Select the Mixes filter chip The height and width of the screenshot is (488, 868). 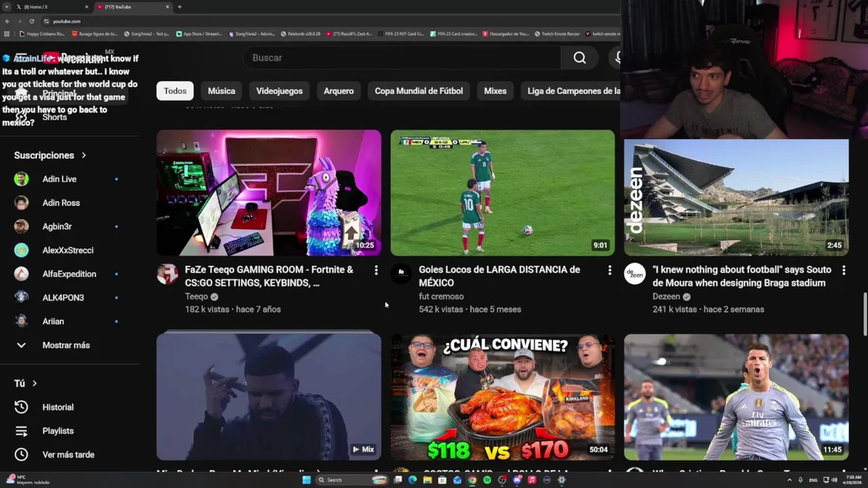(495, 91)
